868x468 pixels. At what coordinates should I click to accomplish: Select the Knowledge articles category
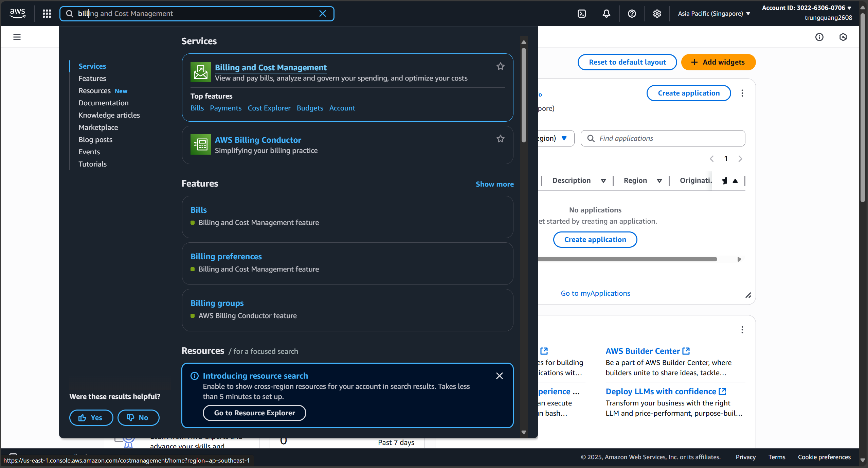[x=109, y=115]
